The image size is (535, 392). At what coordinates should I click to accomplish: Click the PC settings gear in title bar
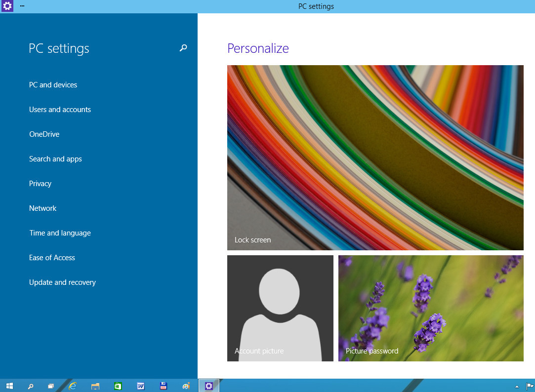(7, 6)
